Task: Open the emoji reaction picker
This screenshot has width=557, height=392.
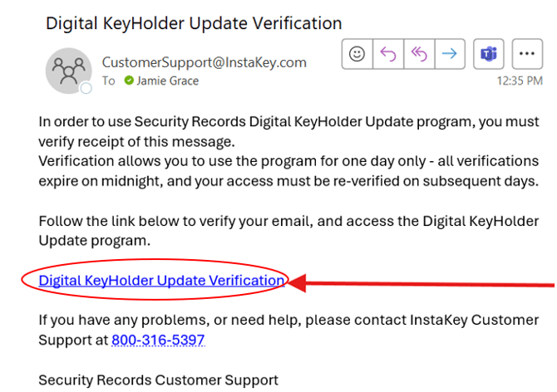Action: (357, 54)
